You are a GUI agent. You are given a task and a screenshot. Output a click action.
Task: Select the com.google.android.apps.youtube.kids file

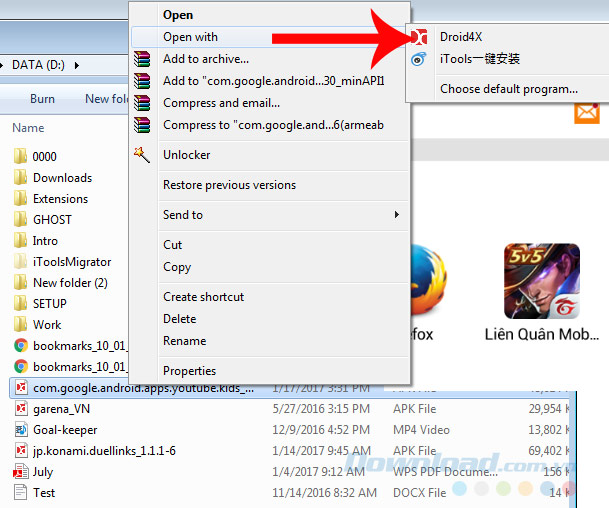pyautogui.click(x=144, y=388)
